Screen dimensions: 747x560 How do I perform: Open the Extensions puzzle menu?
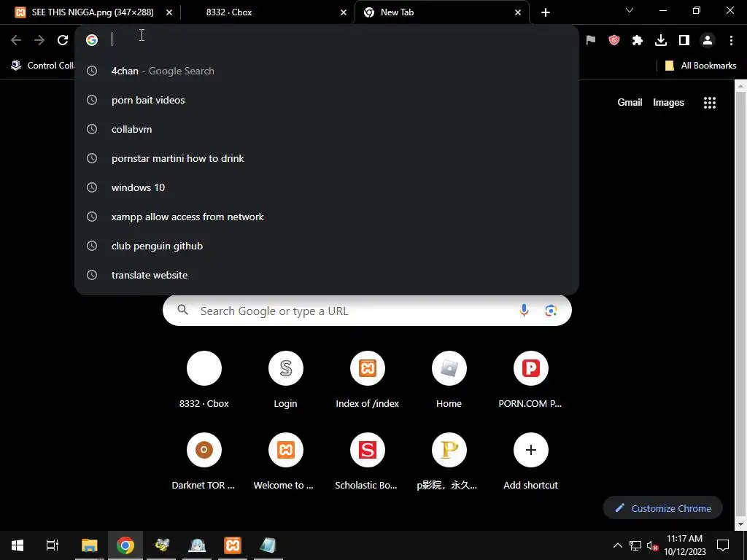pos(638,40)
